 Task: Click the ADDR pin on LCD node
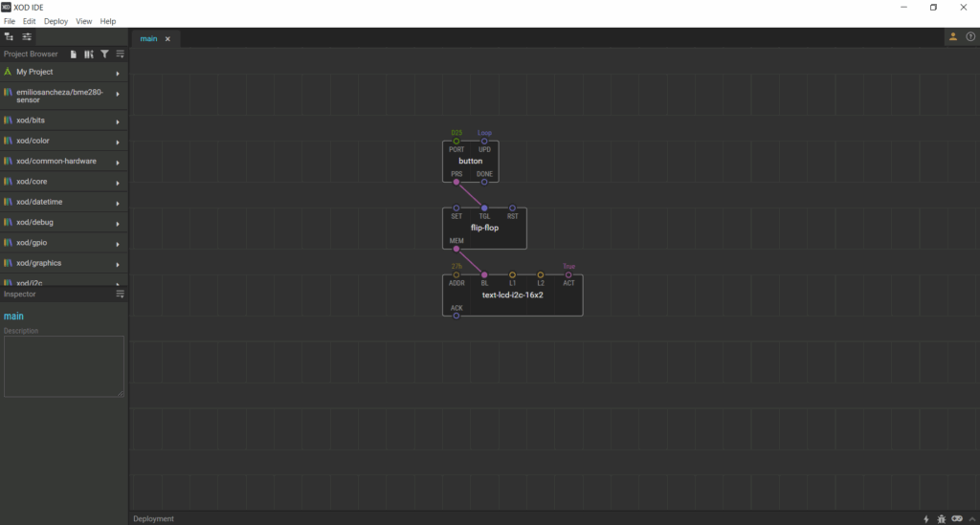pos(457,275)
